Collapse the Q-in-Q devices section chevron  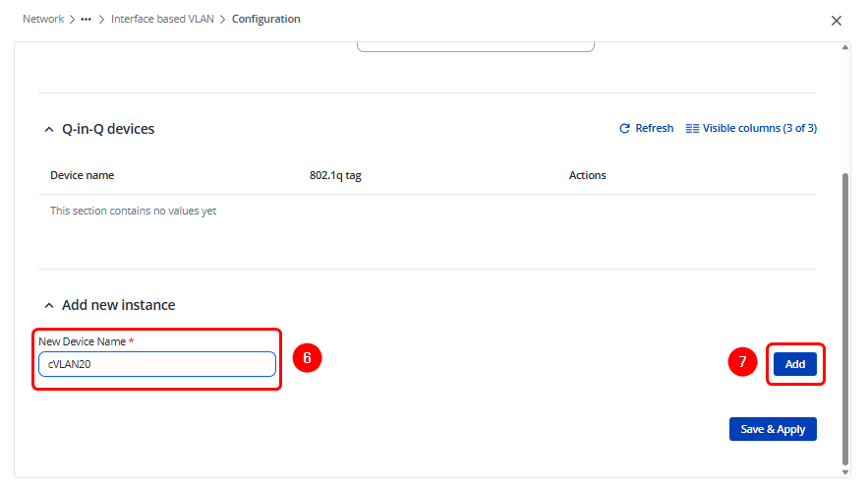[49, 129]
